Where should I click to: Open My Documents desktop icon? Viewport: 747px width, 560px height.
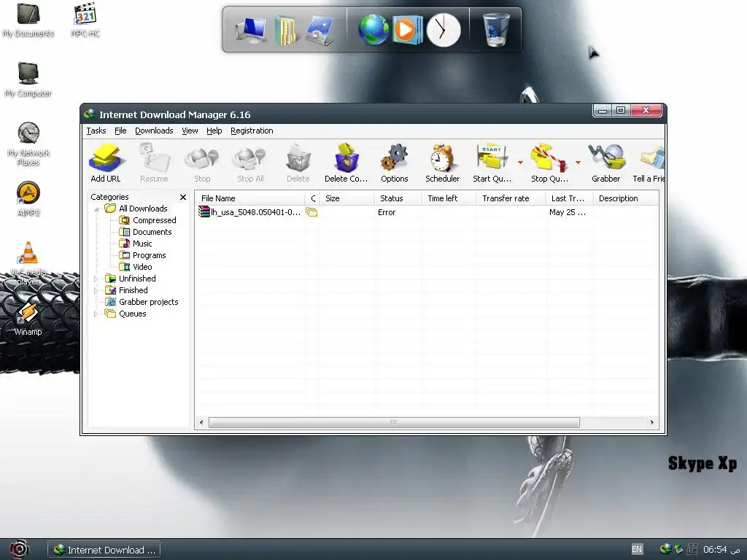point(28,20)
